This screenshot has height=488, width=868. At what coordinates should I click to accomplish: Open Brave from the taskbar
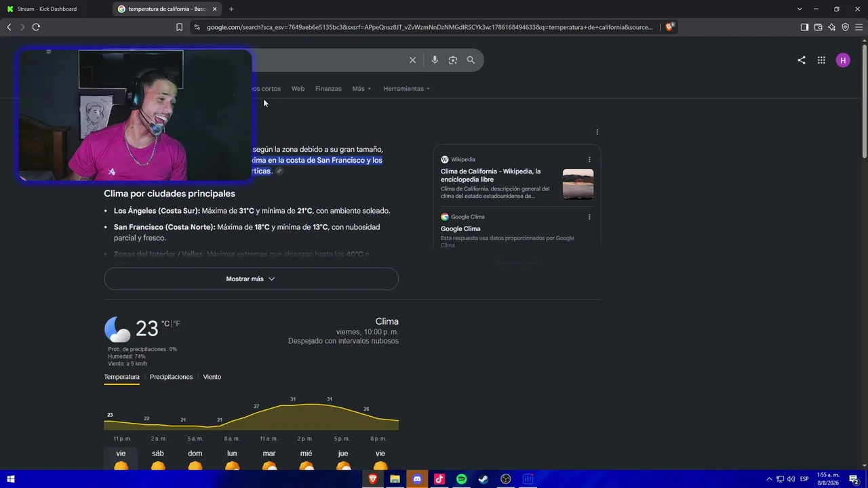(372, 479)
